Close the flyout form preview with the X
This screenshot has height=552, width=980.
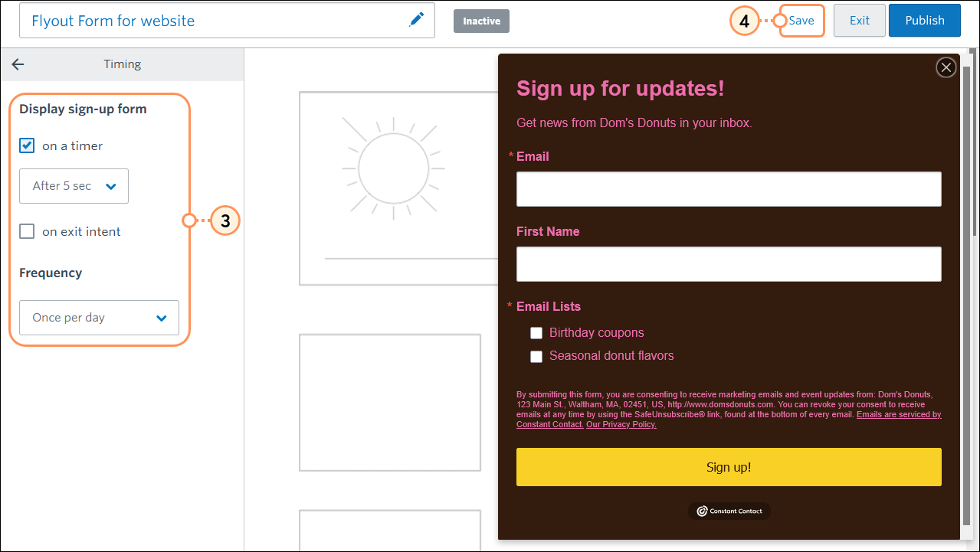click(946, 67)
